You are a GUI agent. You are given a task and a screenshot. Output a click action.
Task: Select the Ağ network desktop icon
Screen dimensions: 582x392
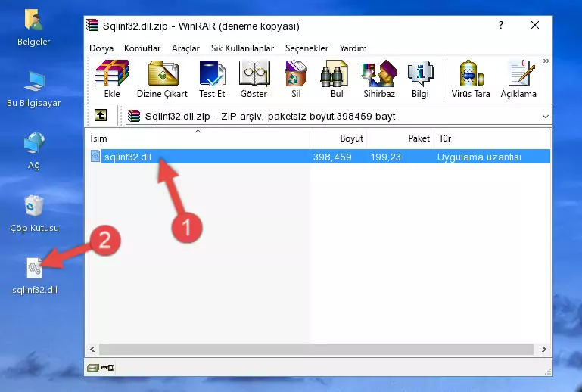point(34,151)
